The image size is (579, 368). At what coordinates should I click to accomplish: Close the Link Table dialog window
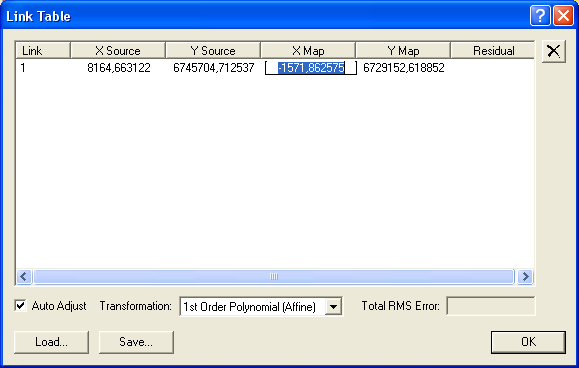[563, 16]
